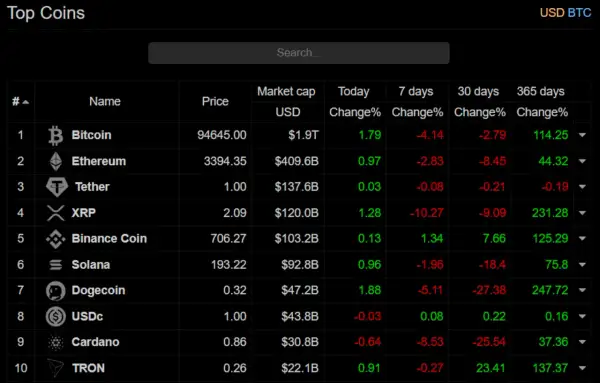Open the Dogecoin coin name
The height and width of the screenshot is (383, 600).
coord(98,290)
